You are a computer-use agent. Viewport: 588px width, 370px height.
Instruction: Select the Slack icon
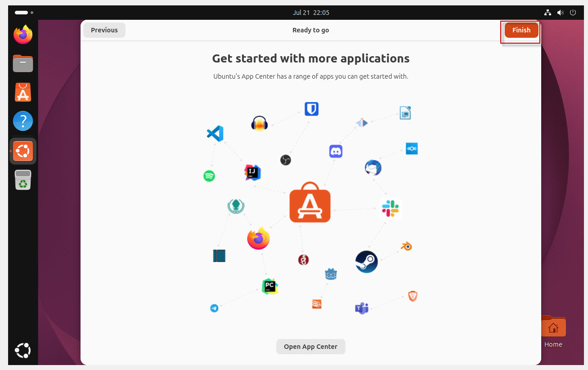coord(390,209)
